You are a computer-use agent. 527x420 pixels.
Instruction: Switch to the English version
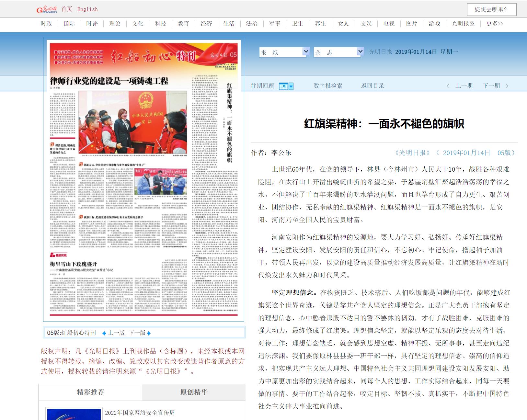coord(87,9)
